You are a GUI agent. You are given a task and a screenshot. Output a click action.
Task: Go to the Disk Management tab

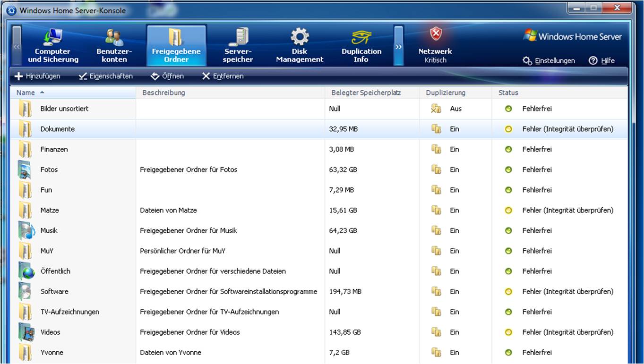[x=300, y=46]
